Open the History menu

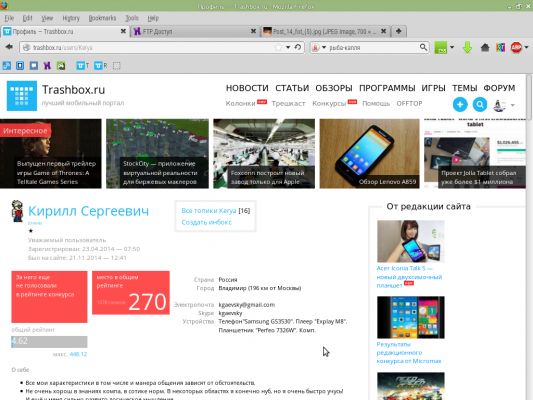(x=71, y=18)
